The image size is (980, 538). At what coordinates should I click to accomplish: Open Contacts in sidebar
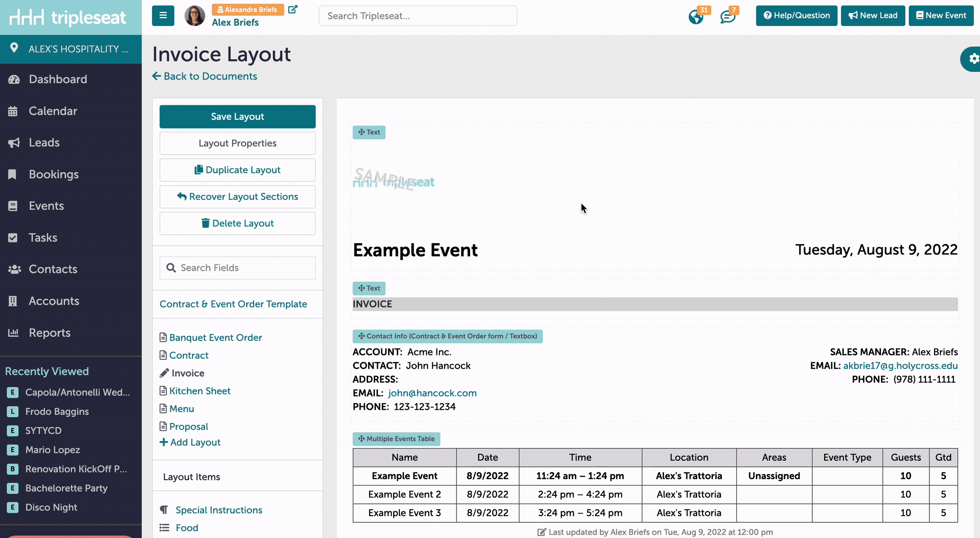53,269
